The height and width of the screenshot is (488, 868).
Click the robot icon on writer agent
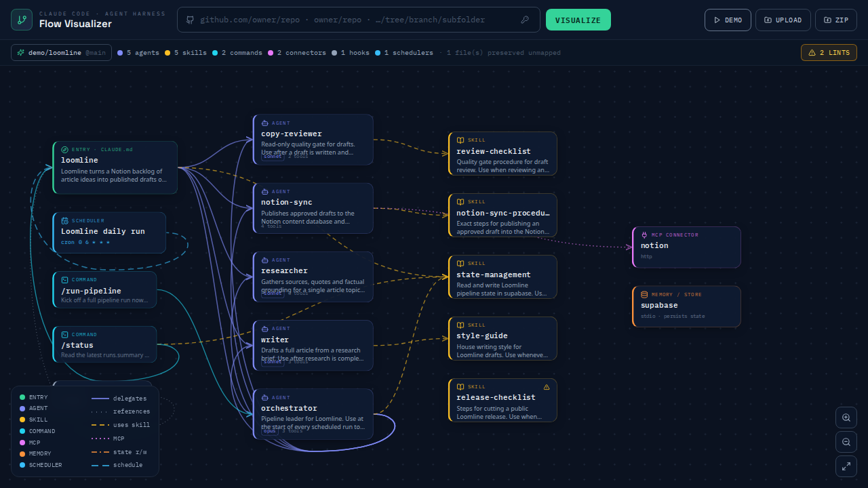pos(265,329)
